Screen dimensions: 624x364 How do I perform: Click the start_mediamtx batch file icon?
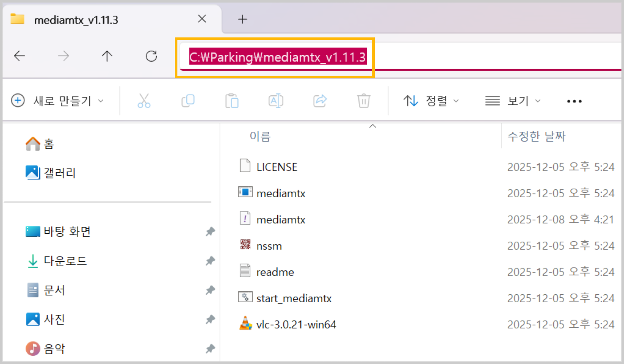245,297
